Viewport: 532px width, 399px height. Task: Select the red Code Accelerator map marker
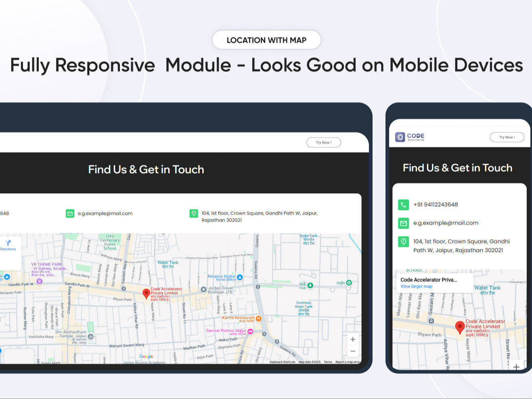[x=147, y=293]
